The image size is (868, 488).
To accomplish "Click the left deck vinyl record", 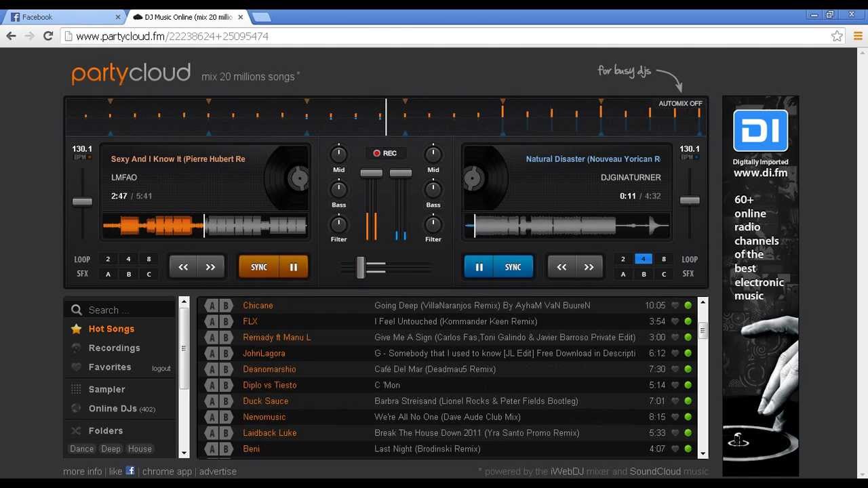I will [288, 178].
